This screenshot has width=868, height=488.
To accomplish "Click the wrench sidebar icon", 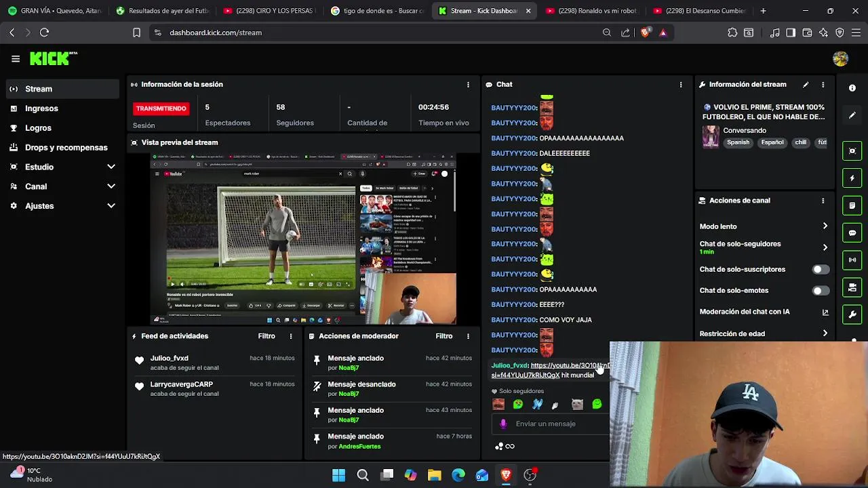I will [852, 315].
